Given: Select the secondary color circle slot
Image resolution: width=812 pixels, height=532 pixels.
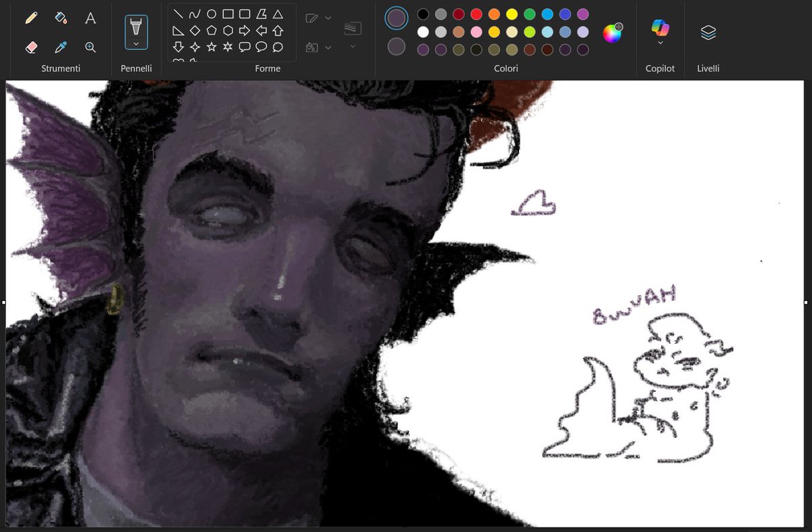Looking at the screenshot, I should click(396, 47).
